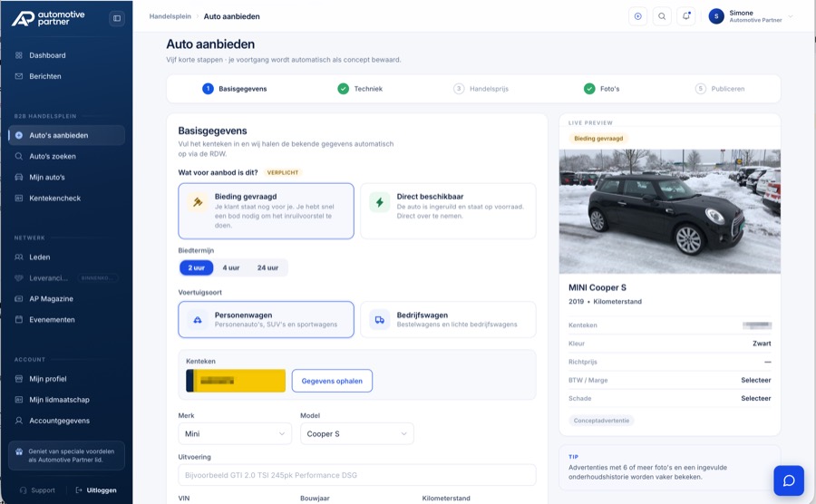
Task: Open notifications bell icon
Action: [x=686, y=16]
